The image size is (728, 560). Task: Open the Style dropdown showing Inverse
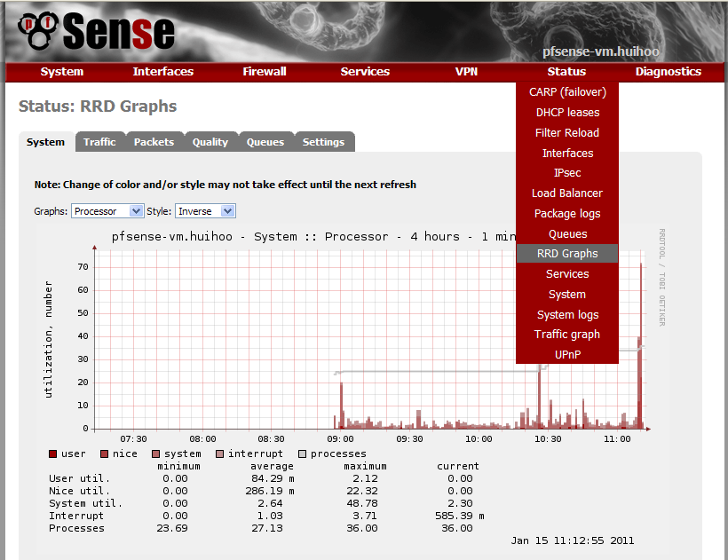(205, 211)
